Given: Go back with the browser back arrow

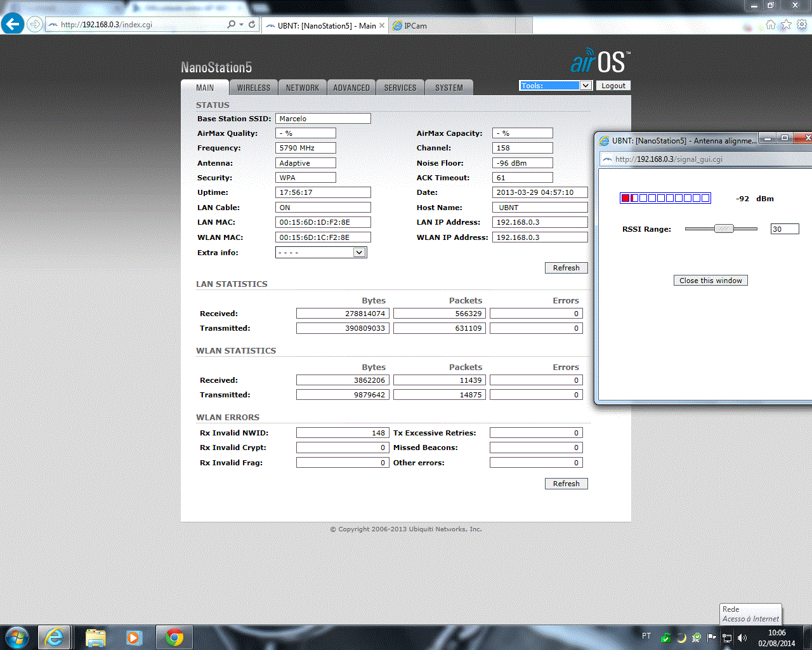Looking at the screenshot, I should coord(13,24).
